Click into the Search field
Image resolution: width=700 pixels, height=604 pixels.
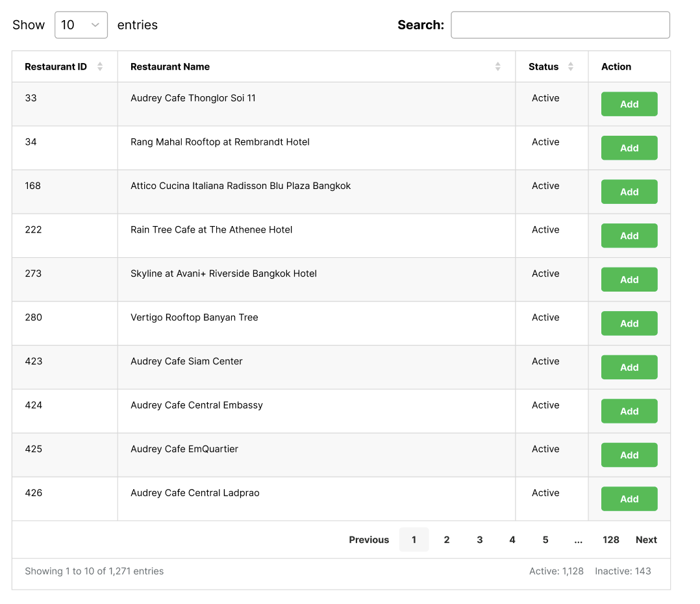click(x=560, y=25)
